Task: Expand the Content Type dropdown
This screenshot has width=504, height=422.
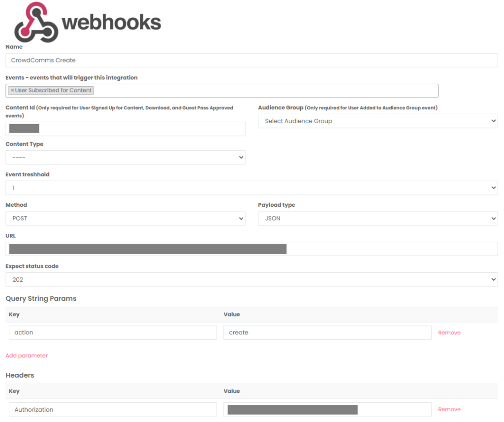Action: coord(126,158)
